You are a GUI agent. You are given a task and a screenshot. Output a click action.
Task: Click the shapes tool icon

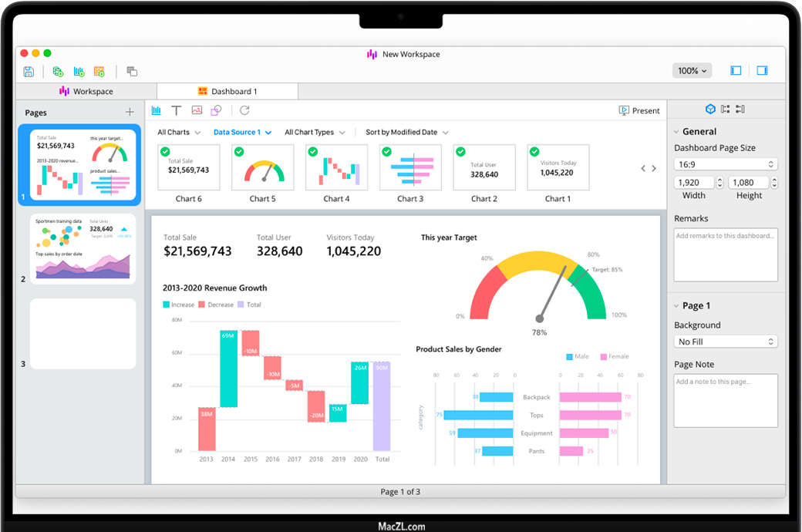click(217, 111)
